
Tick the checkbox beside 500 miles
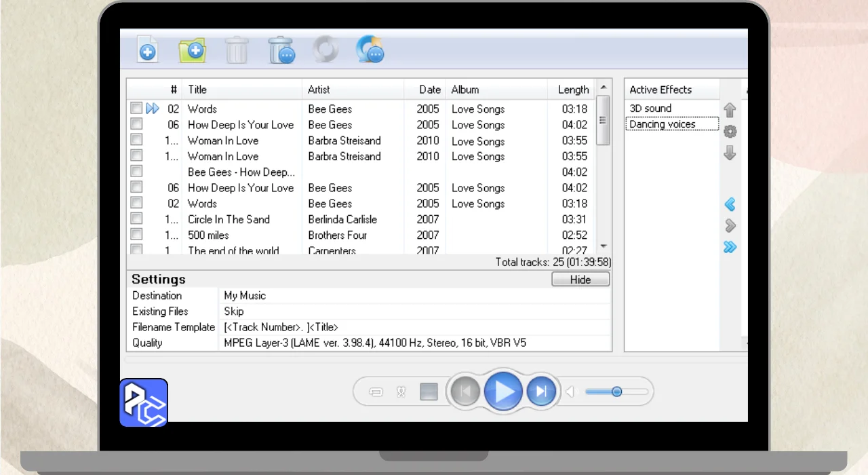[x=136, y=235]
